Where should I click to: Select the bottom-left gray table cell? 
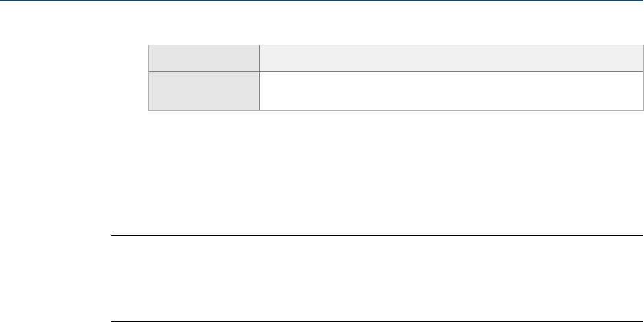click(204, 91)
